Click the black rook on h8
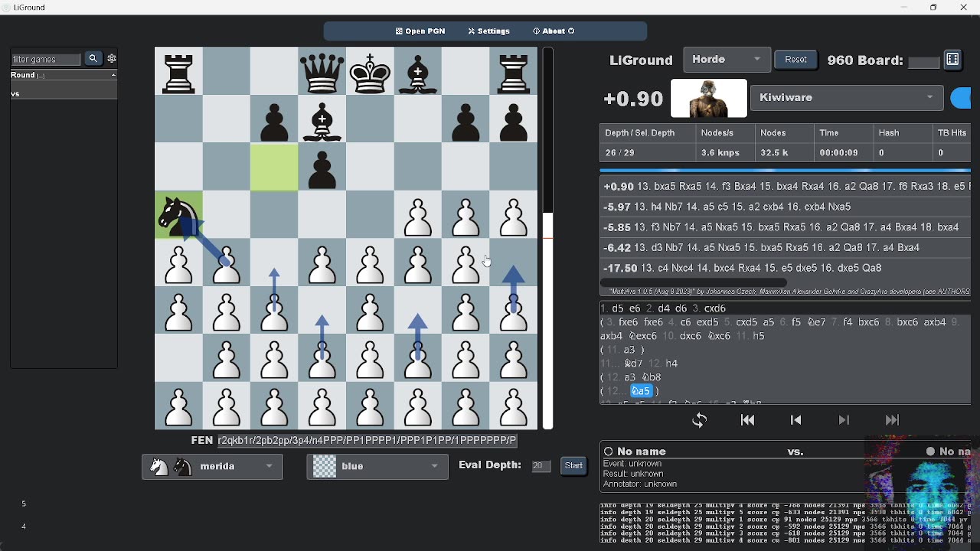The height and width of the screenshot is (551, 980). pos(514,72)
